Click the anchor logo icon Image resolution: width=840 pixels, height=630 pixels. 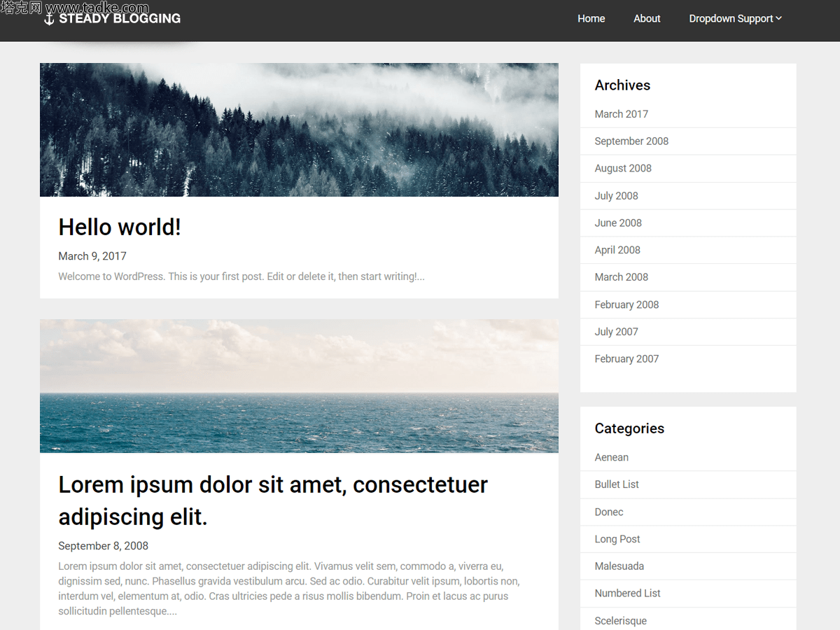pyautogui.click(x=49, y=19)
